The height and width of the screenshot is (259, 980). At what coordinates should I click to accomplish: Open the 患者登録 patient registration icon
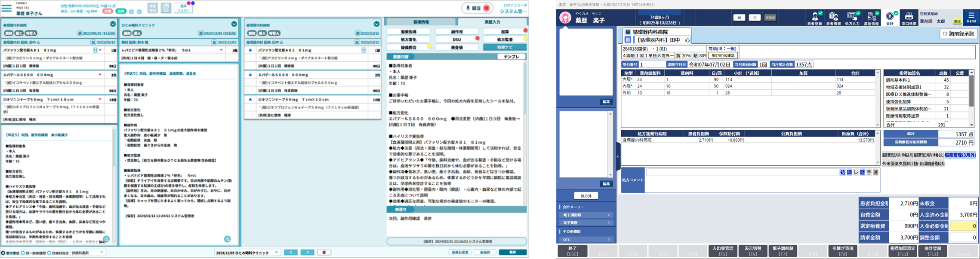[814, 18]
